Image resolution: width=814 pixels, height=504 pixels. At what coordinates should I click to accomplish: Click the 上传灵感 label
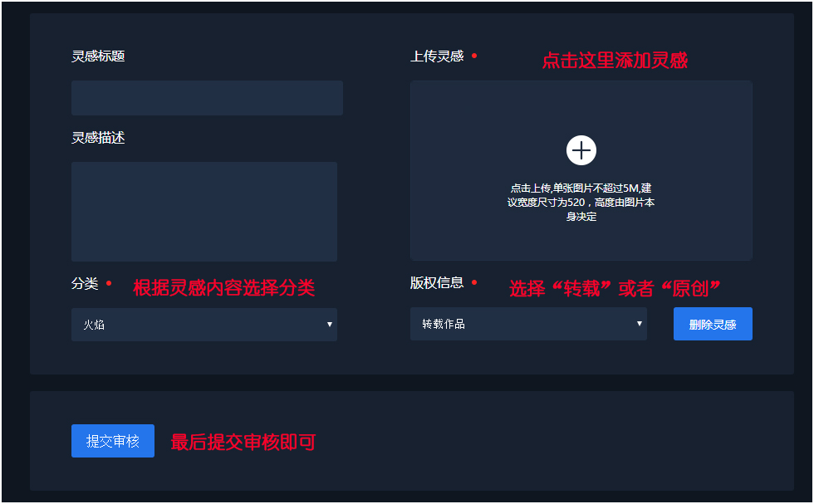pos(437,56)
